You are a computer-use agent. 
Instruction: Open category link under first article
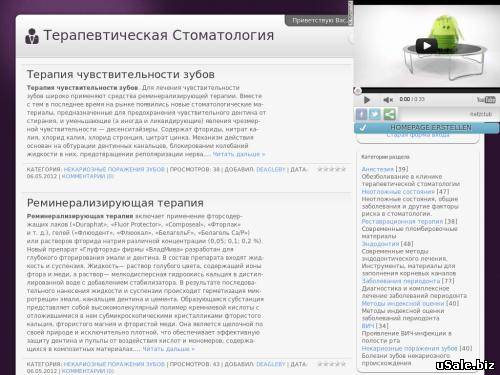click(x=114, y=169)
